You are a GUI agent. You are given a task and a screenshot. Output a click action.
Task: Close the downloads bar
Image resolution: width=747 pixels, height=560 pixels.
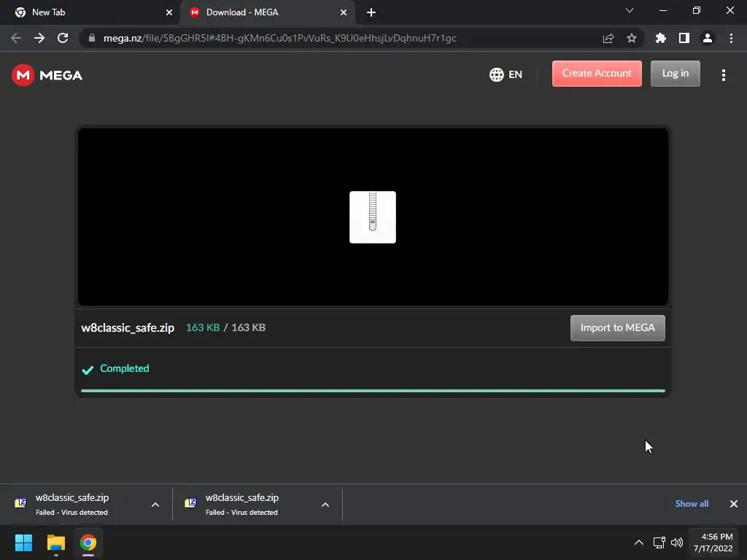click(734, 504)
